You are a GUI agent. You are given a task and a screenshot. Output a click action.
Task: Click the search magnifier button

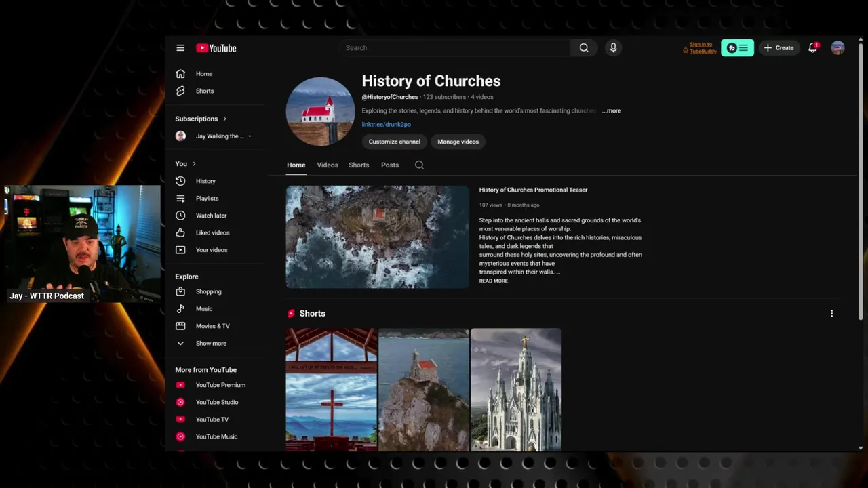click(x=584, y=48)
